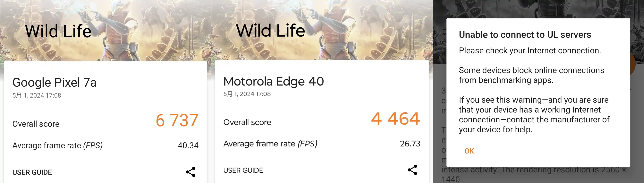
Task: Select the benchmark date under Motorola Edge 40
Action: click(247, 94)
